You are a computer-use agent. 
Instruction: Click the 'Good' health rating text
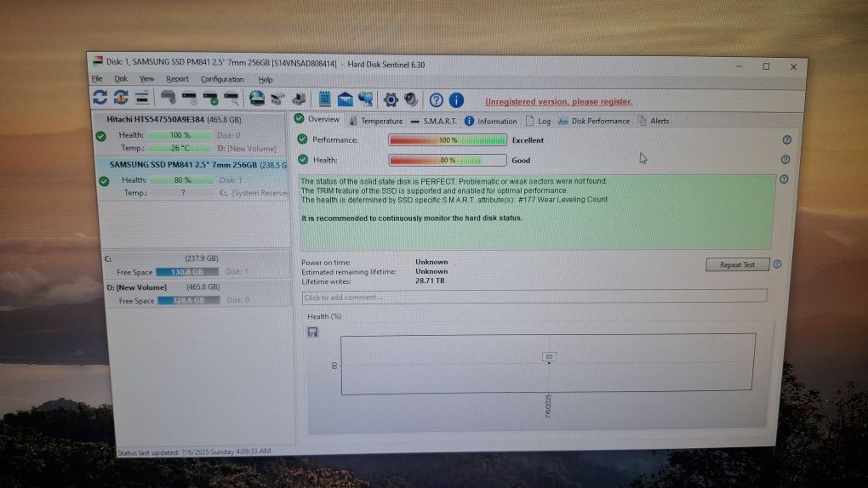[521, 161]
